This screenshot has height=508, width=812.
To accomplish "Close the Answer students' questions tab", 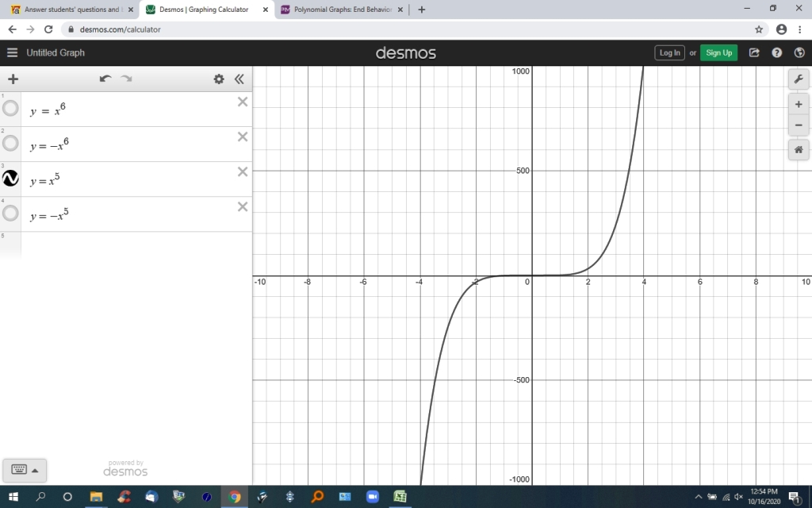I will [131, 10].
